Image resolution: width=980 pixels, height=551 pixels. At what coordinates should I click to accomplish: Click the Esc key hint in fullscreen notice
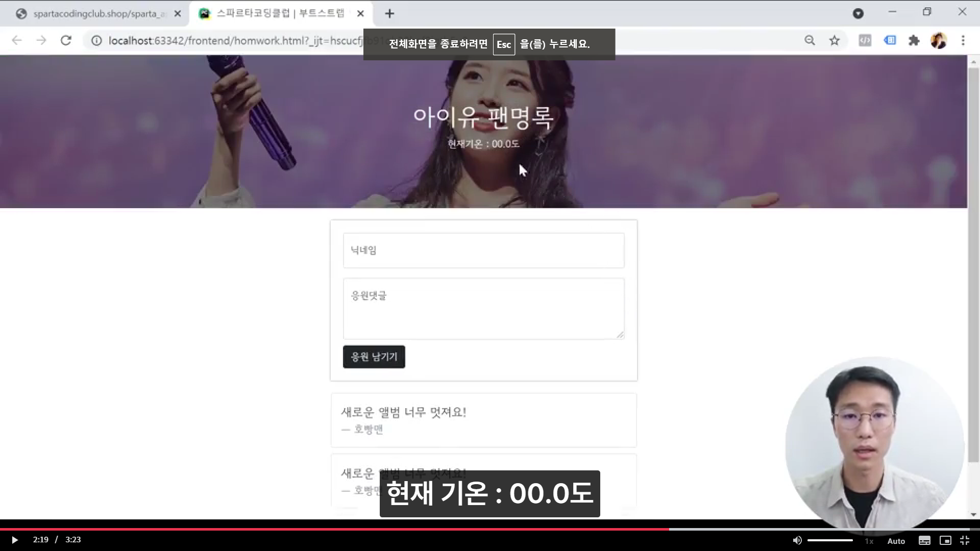click(504, 44)
